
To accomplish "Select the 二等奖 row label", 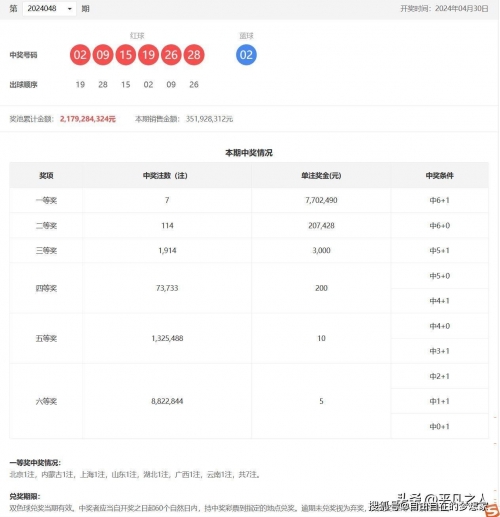I will [x=46, y=226].
